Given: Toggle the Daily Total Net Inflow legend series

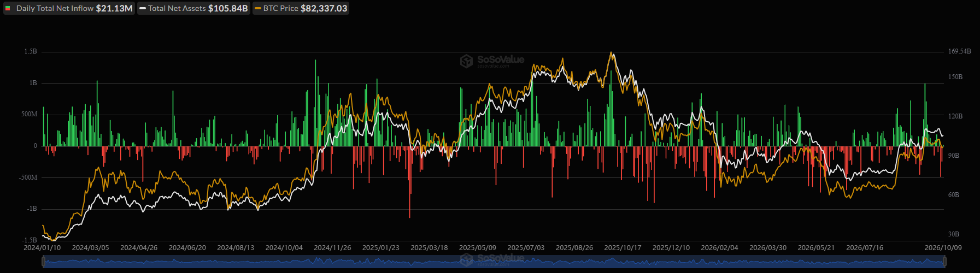Looking at the screenshot, I should pos(69,8).
